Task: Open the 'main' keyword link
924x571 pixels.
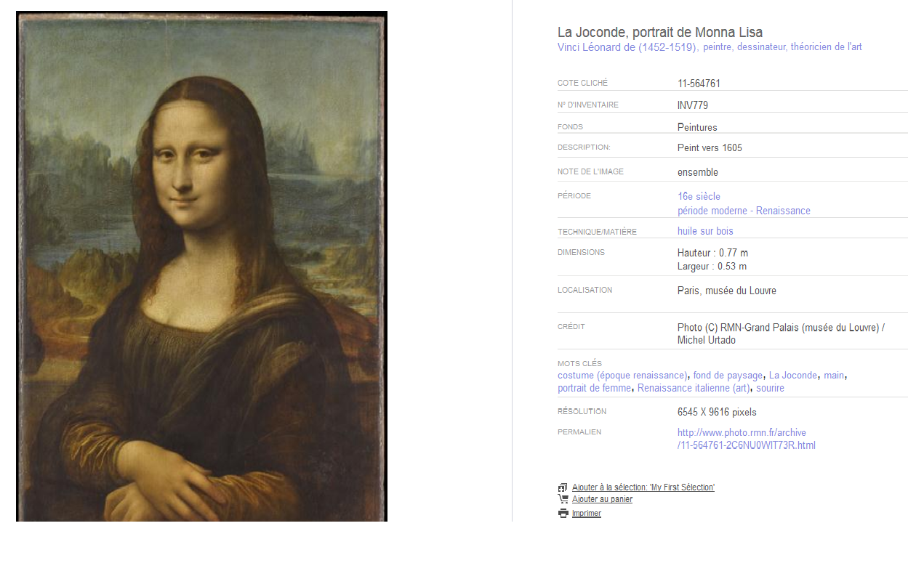Action: [834, 376]
